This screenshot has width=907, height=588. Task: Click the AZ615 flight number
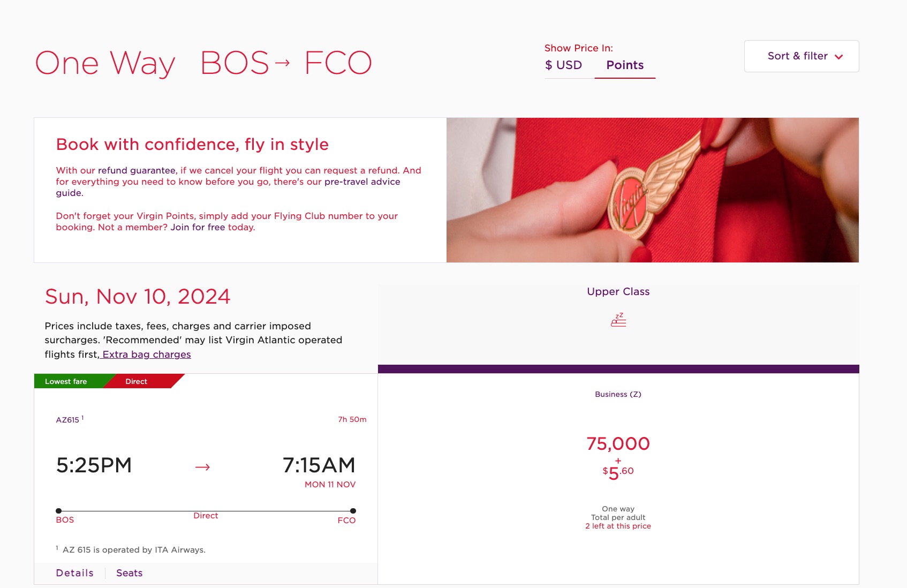pyautogui.click(x=66, y=420)
